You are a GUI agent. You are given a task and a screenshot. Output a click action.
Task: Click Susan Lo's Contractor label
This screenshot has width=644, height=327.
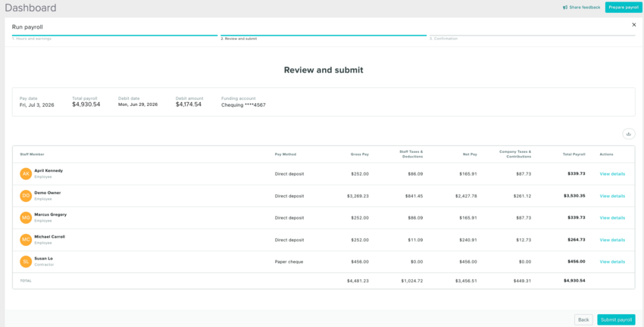[x=44, y=265]
